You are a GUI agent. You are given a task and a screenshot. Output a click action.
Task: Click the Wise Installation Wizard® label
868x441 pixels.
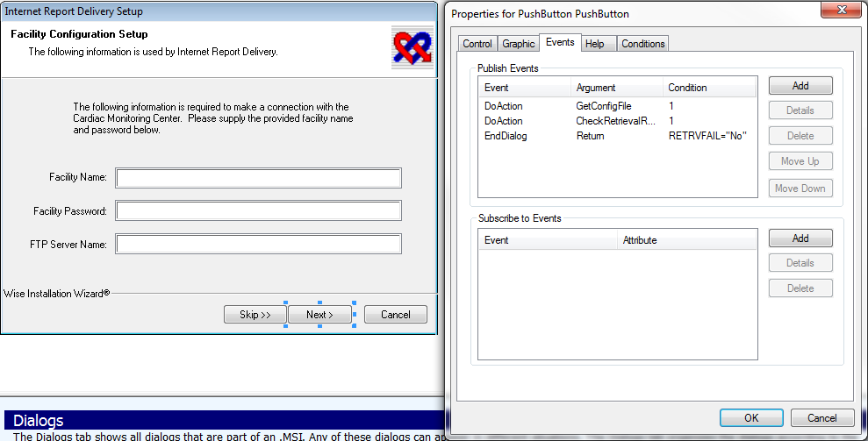[x=56, y=293]
